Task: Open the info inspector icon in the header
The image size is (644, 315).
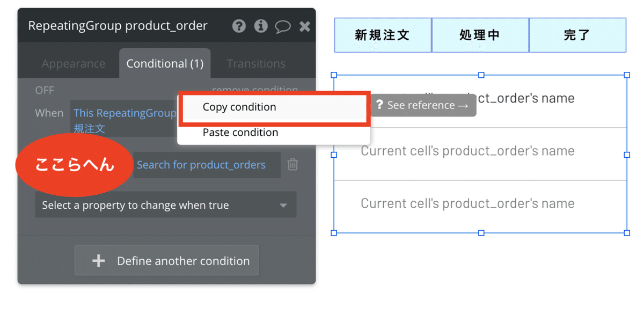Action: point(261,26)
